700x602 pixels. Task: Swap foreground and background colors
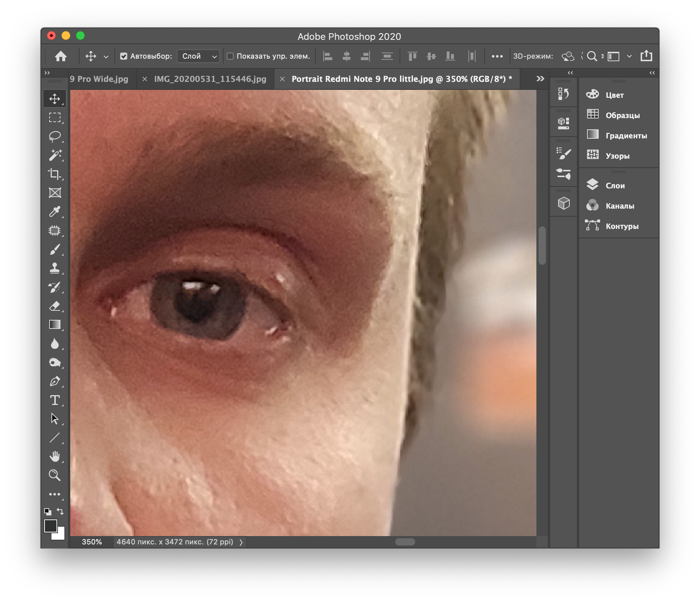coord(60,511)
